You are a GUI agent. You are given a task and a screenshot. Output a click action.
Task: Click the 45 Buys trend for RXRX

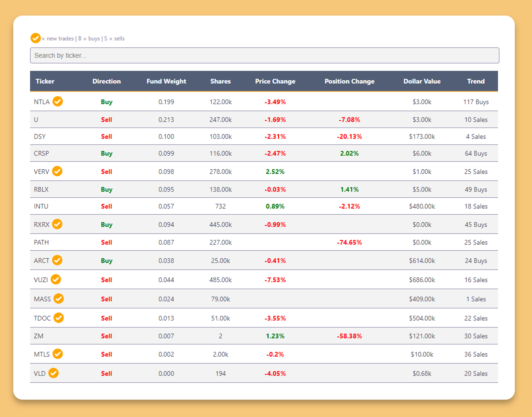coord(476,225)
